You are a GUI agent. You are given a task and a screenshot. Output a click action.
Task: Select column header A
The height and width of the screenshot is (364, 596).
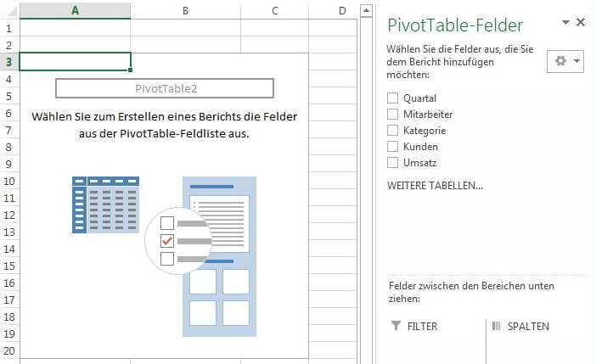(x=75, y=11)
